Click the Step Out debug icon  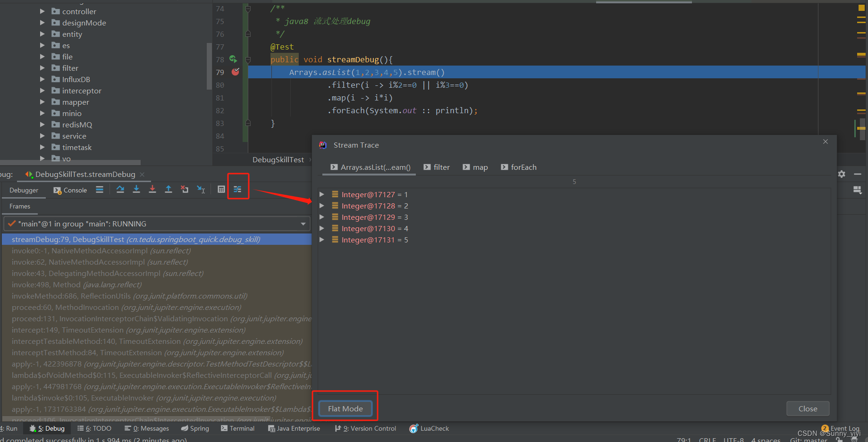click(169, 189)
